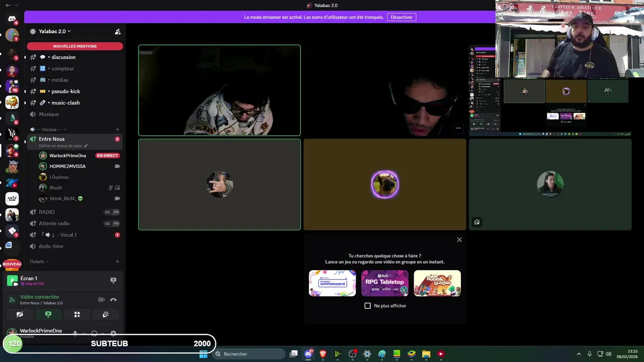This screenshot has width=644, height=362.
Task: Launch the Bobble League activity
Action: 437,283
